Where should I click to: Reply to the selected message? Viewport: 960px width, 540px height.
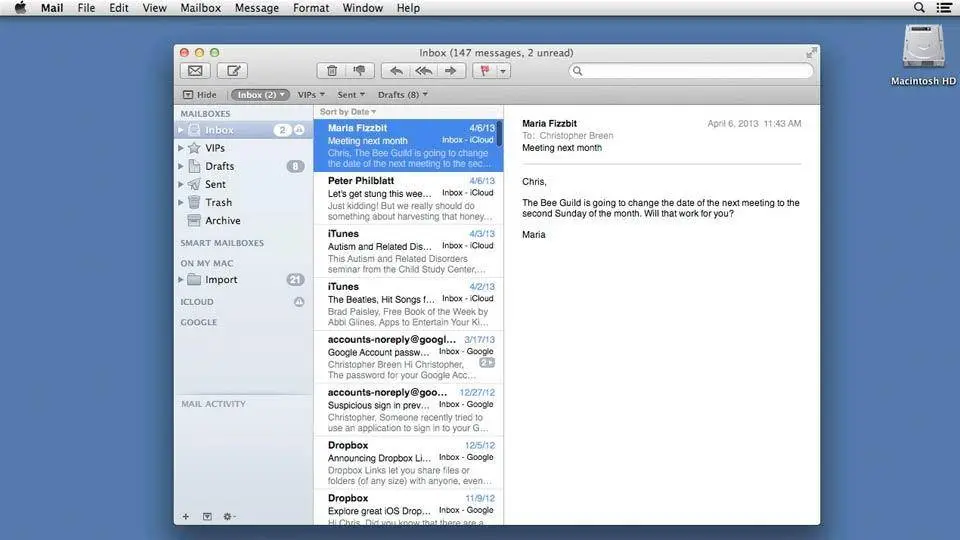click(396, 71)
